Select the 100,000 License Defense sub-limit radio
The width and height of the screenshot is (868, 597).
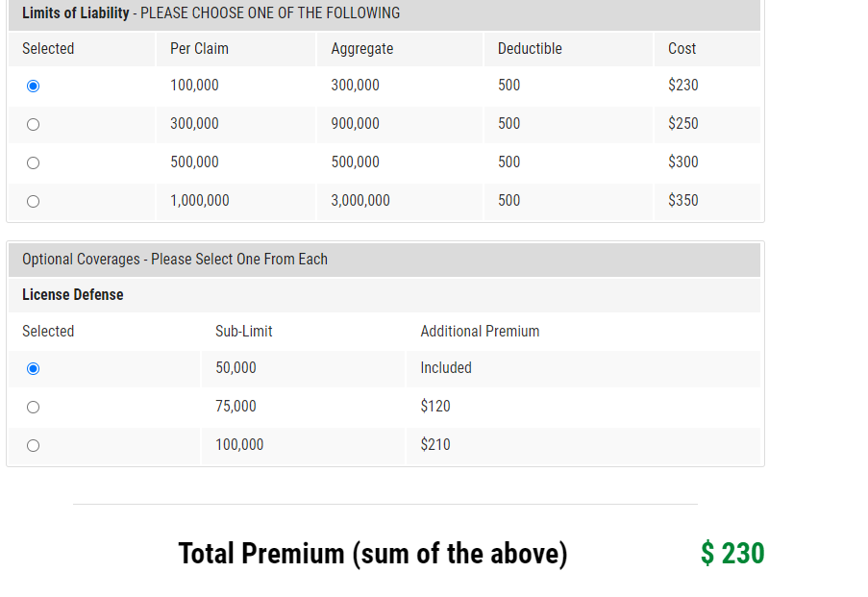point(34,445)
